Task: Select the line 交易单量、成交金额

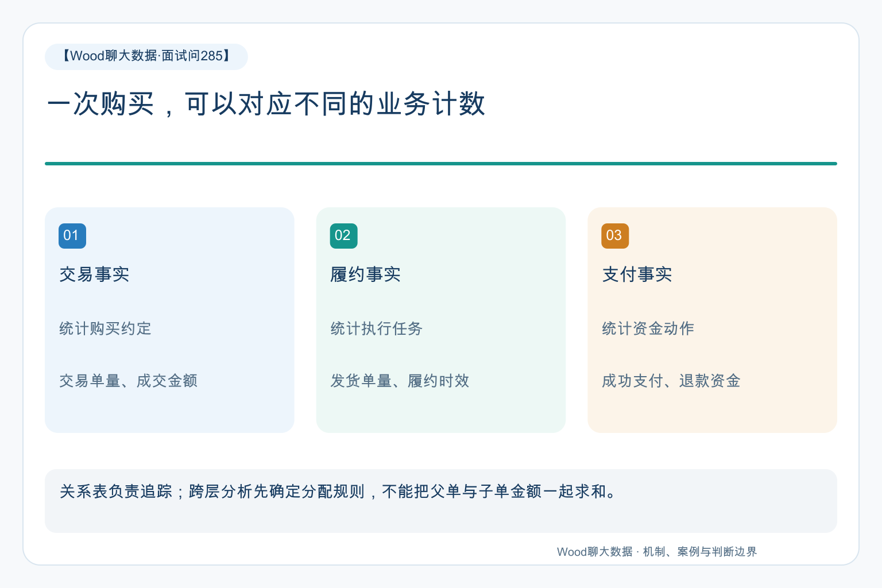Action: [129, 381]
